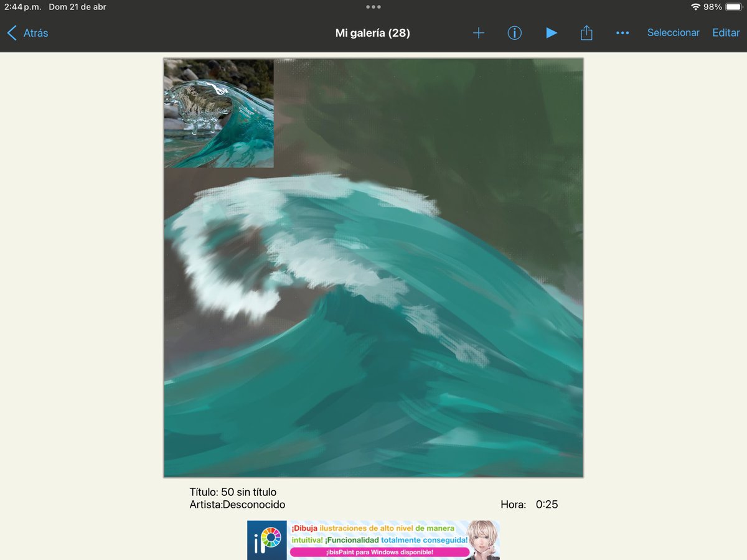Tap the artist text 'Artista:Desconocido'
Viewport: 747px width, 560px height.
click(237, 505)
